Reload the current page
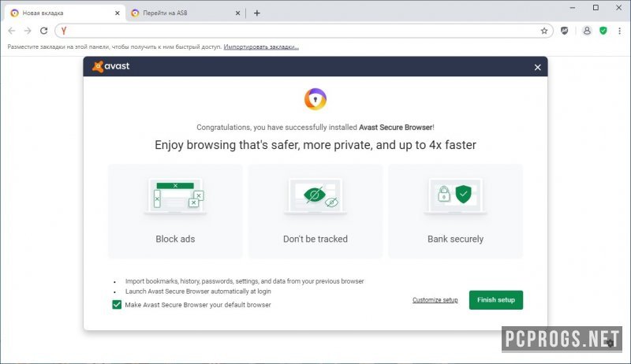 click(x=44, y=31)
